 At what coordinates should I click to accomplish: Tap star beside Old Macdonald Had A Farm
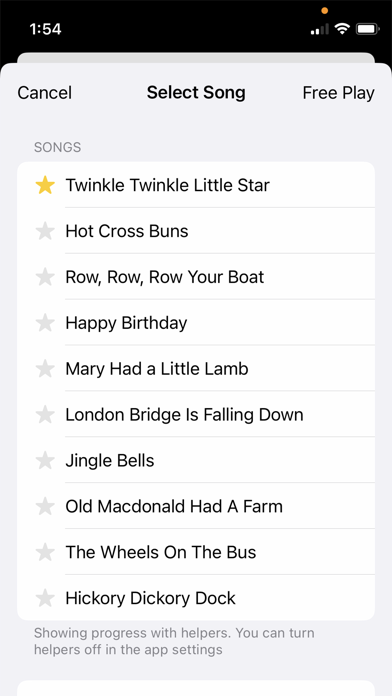click(x=45, y=506)
